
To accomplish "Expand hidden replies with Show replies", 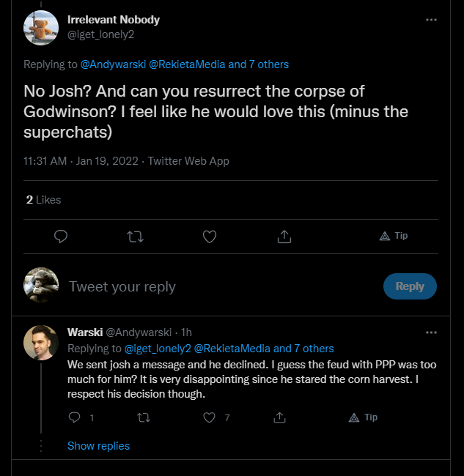I will pos(98,446).
